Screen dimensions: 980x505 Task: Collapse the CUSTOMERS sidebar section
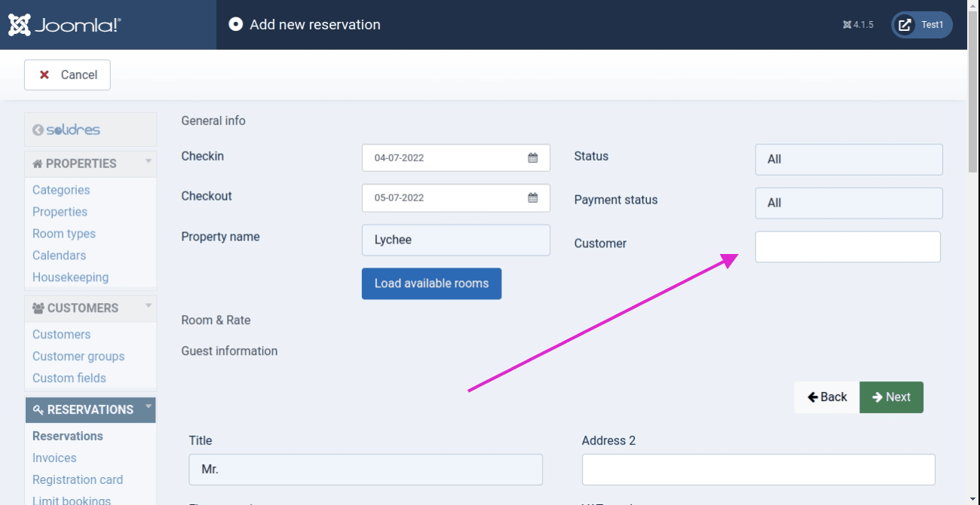pos(149,306)
